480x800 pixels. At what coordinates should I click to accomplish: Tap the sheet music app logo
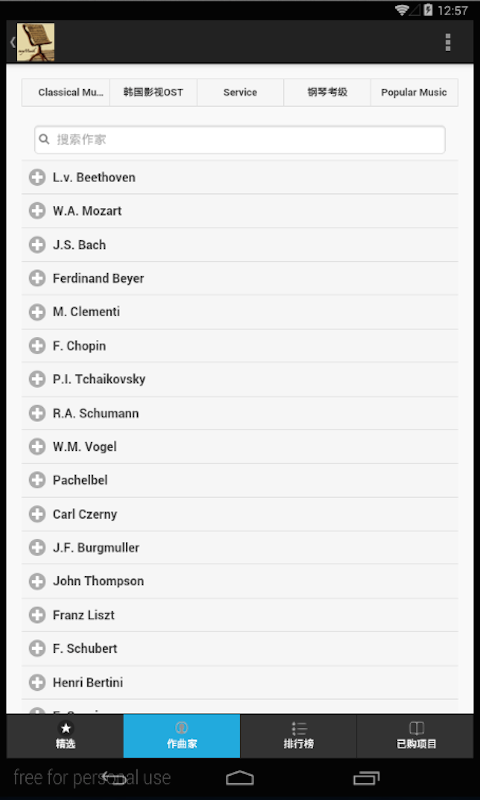[36, 42]
